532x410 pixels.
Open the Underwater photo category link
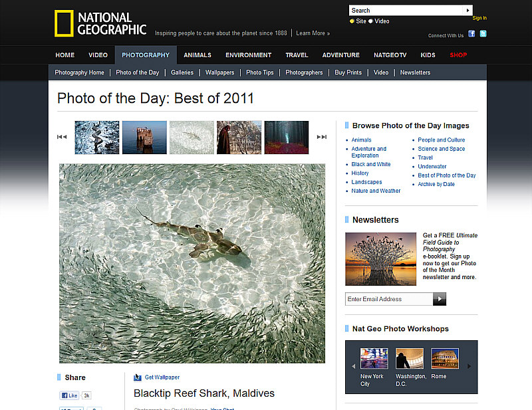click(432, 167)
